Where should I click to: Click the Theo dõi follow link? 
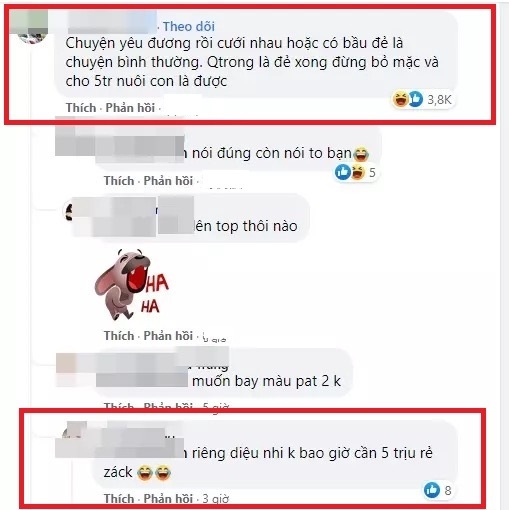[x=189, y=27]
